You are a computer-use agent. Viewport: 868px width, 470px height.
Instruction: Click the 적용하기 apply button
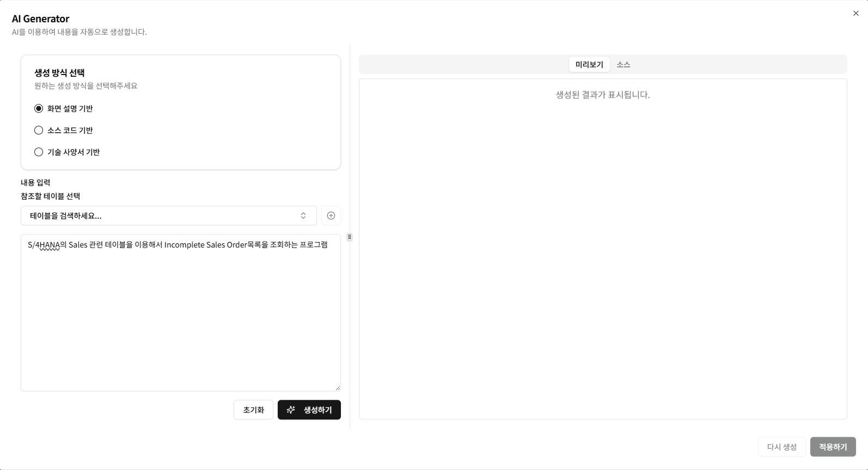[x=832, y=447]
